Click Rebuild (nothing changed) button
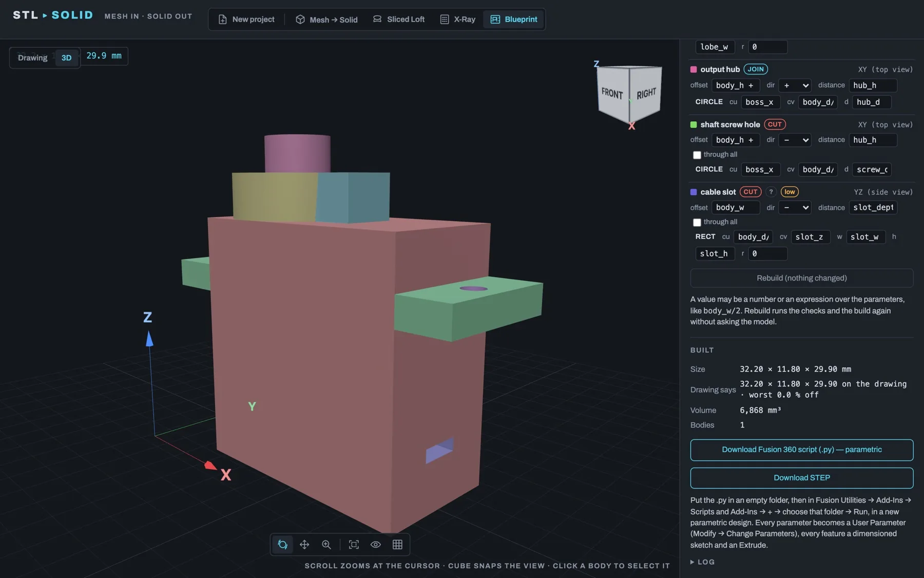 801,278
